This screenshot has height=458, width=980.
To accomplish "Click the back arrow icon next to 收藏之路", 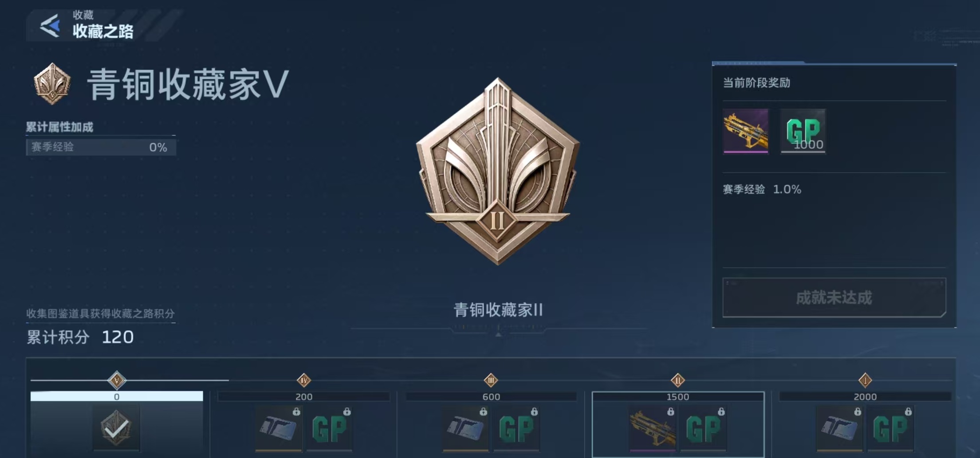I will [50, 26].
